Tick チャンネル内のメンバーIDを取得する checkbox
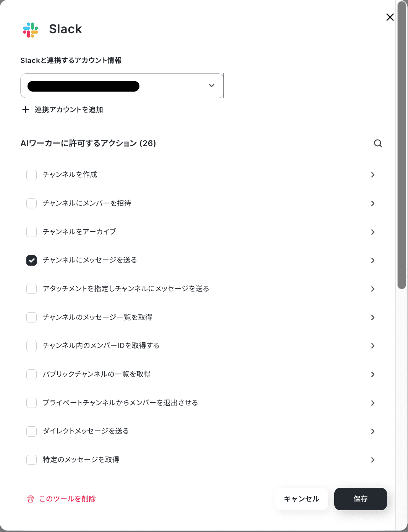 click(31, 346)
